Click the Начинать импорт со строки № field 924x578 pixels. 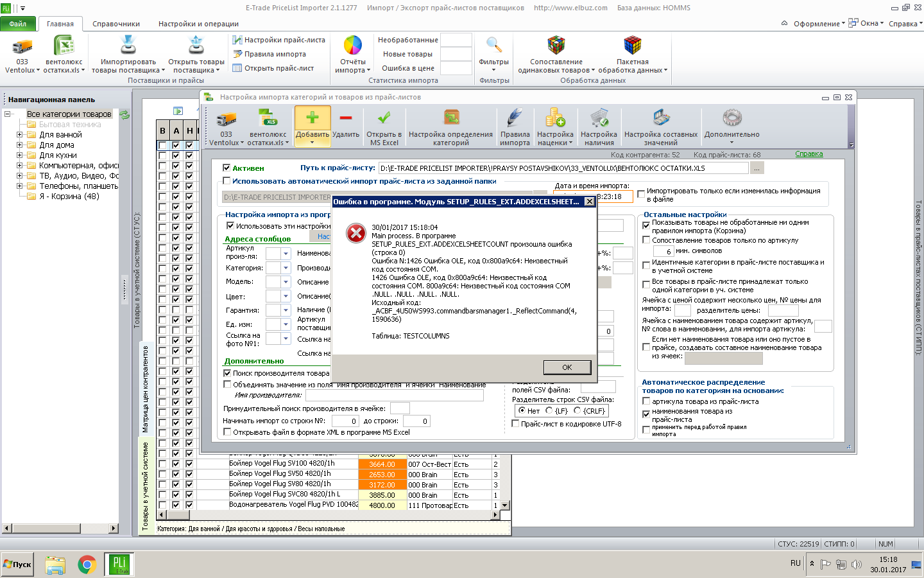click(x=344, y=421)
